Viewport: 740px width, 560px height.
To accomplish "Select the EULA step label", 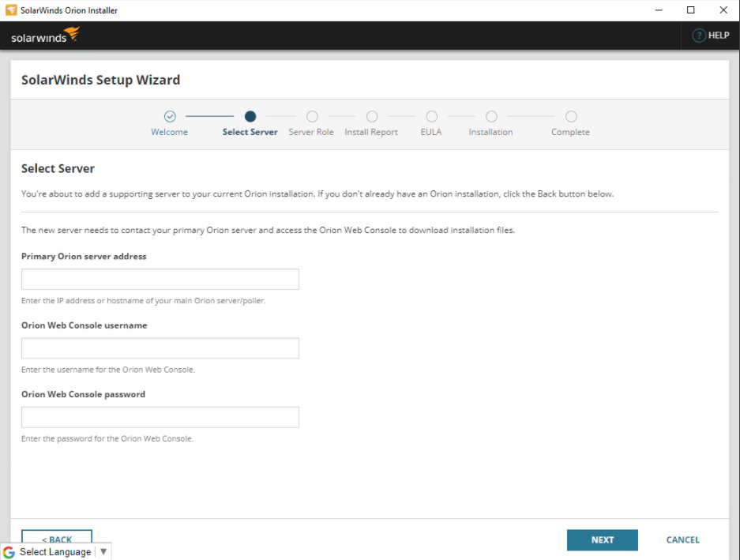I will 431,132.
